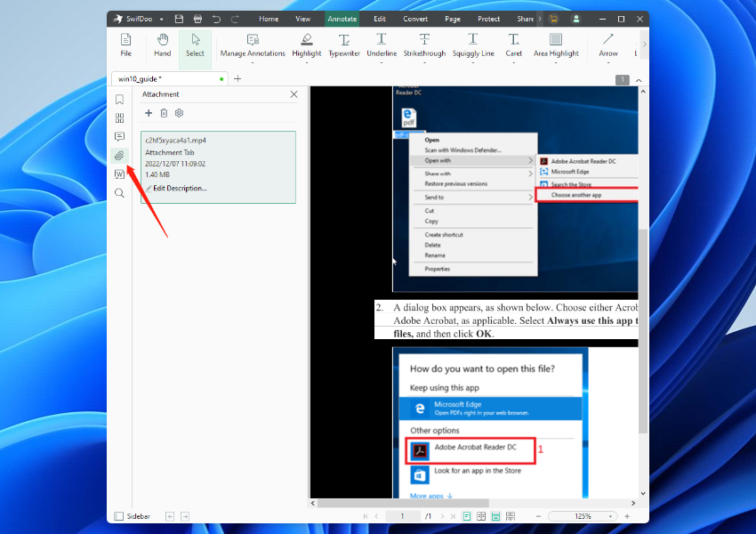Viewport: 756px width, 534px height.
Task: Select the Area Highlight tool
Action: pos(556,47)
